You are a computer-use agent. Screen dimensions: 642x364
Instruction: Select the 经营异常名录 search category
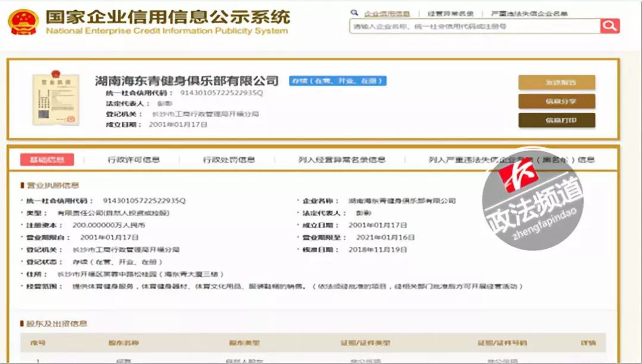point(451,14)
